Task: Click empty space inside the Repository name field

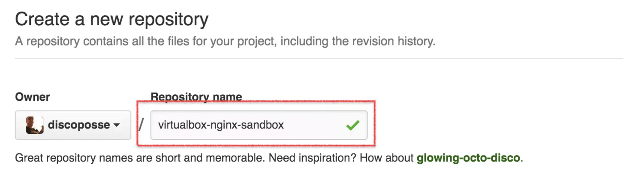Action: pyautogui.click(x=313, y=125)
